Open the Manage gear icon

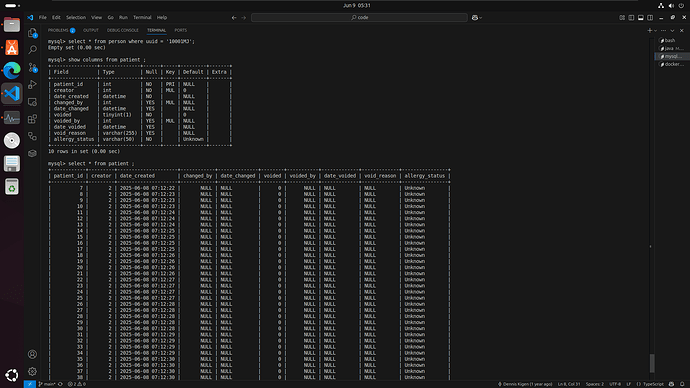(x=32, y=371)
